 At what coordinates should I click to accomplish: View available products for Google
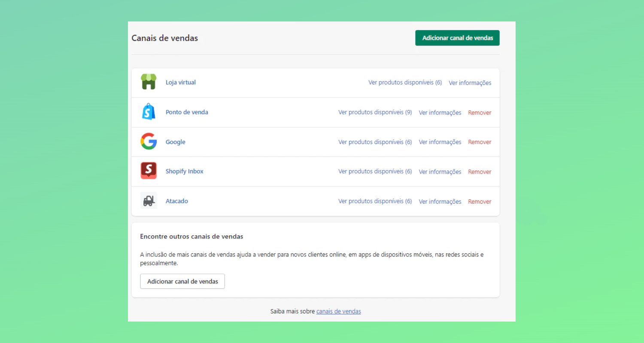(x=375, y=142)
